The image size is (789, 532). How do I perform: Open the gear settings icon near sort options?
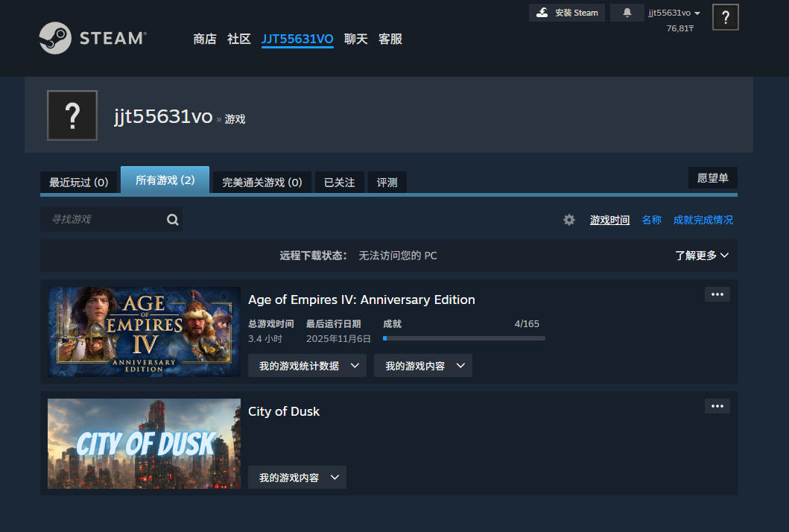[569, 220]
